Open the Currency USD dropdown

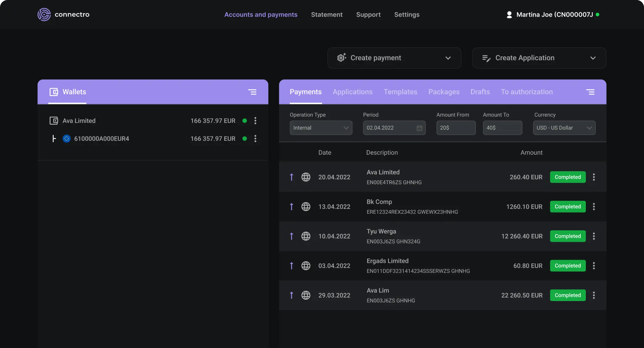tap(564, 128)
